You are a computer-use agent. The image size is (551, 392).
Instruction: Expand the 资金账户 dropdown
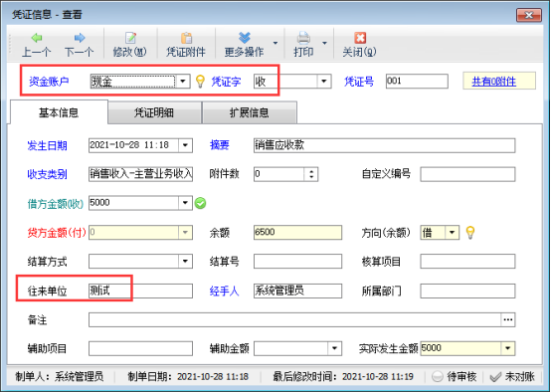183,82
